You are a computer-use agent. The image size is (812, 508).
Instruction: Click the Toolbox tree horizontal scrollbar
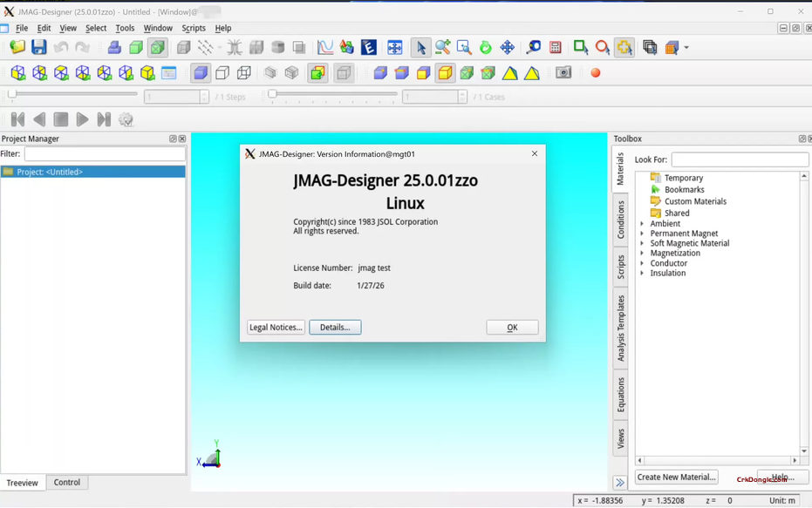717,460
